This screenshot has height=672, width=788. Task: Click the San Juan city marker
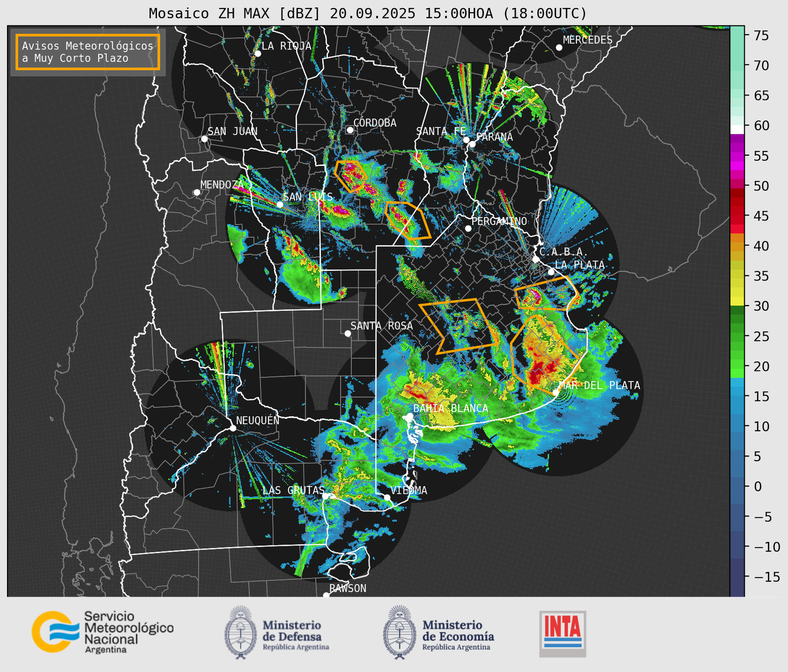click(204, 139)
